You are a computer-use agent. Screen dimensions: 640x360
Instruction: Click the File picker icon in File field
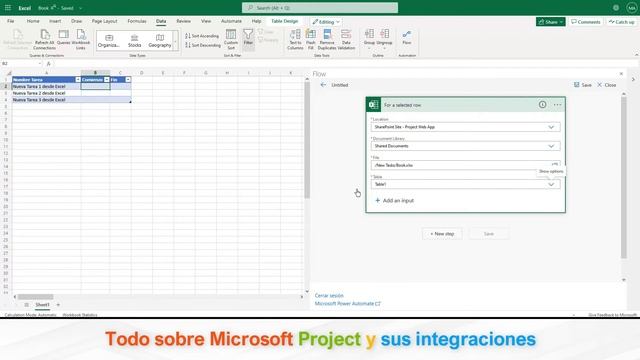click(x=554, y=164)
